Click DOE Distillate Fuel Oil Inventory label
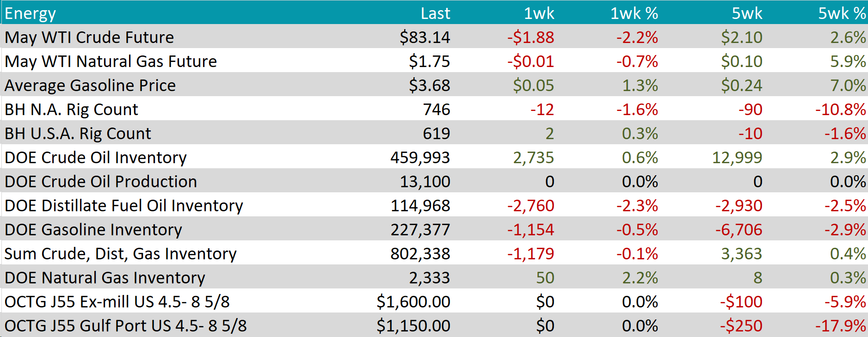Viewport: 868px width, 337px height. tap(124, 206)
